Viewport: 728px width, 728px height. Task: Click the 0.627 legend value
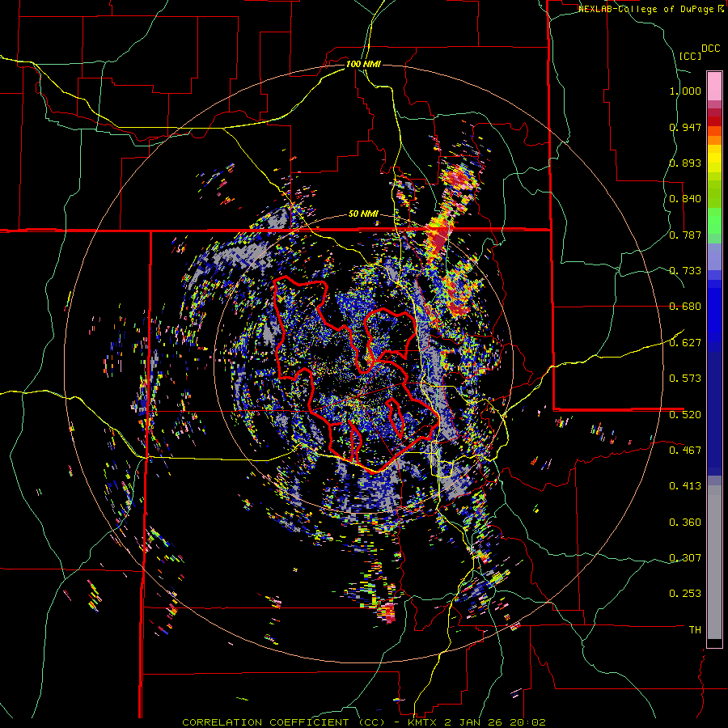point(685,343)
